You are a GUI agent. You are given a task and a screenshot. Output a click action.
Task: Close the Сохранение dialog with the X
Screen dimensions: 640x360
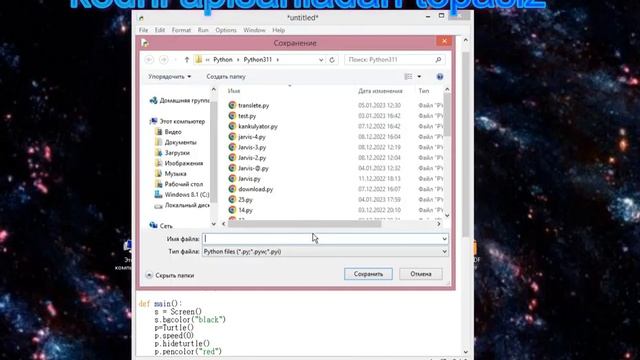(x=444, y=41)
